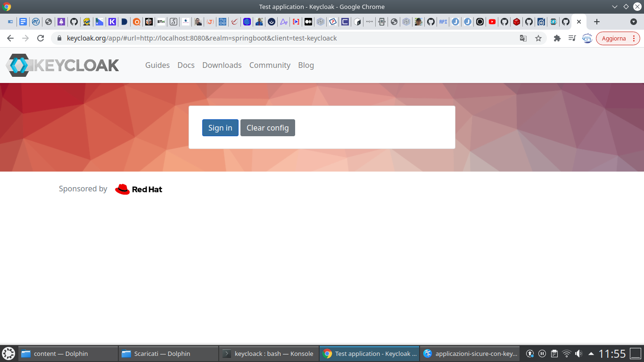The image size is (644, 362).
Task: Click the Red Hat sponsor logo
Action: [x=139, y=189]
